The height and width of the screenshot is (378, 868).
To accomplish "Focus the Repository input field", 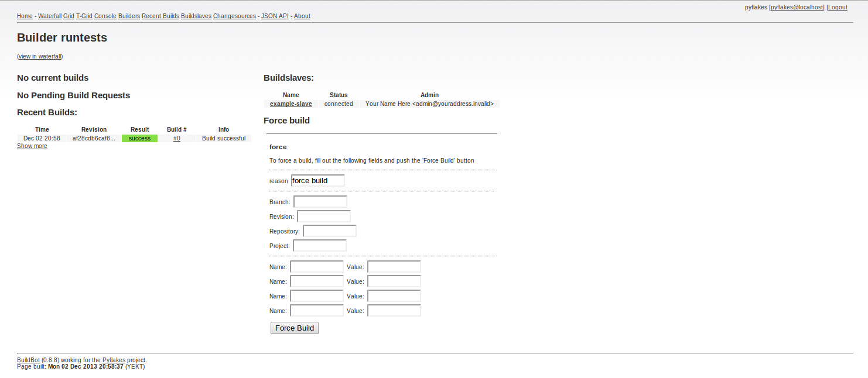I will coord(330,231).
